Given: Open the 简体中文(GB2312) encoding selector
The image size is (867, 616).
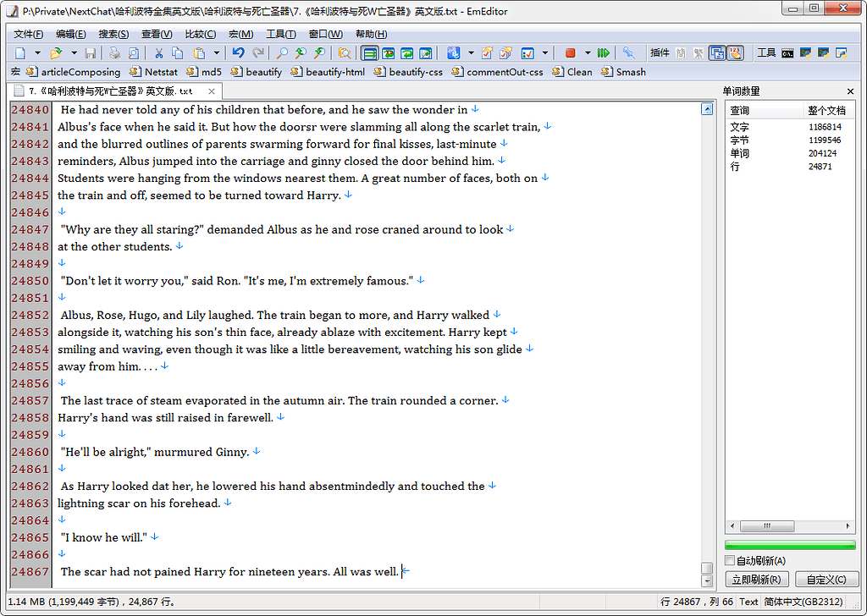Looking at the screenshot, I should [x=803, y=602].
